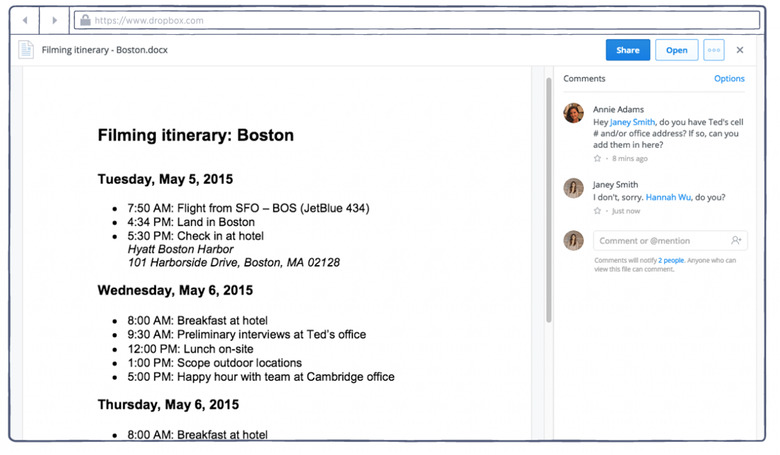Click the add person icon in comment box
Image resolution: width=780 pixels, height=455 pixels.
(736, 241)
